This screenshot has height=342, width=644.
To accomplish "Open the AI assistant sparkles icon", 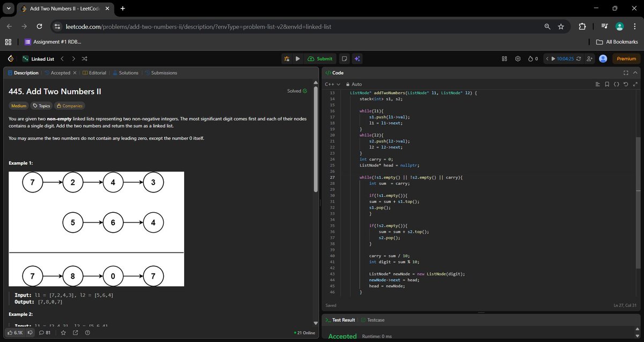I will click(357, 59).
